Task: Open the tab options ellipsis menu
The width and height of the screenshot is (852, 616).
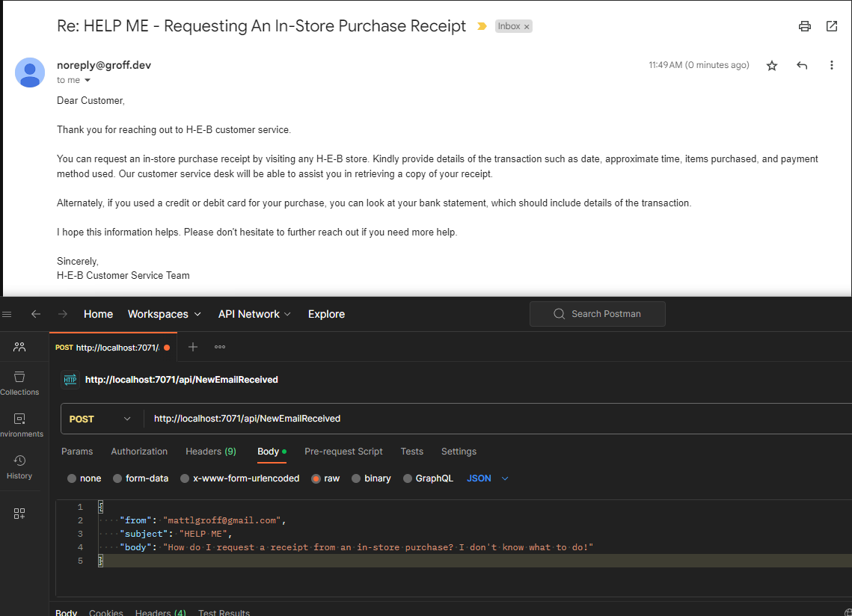Action: point(219,347)
